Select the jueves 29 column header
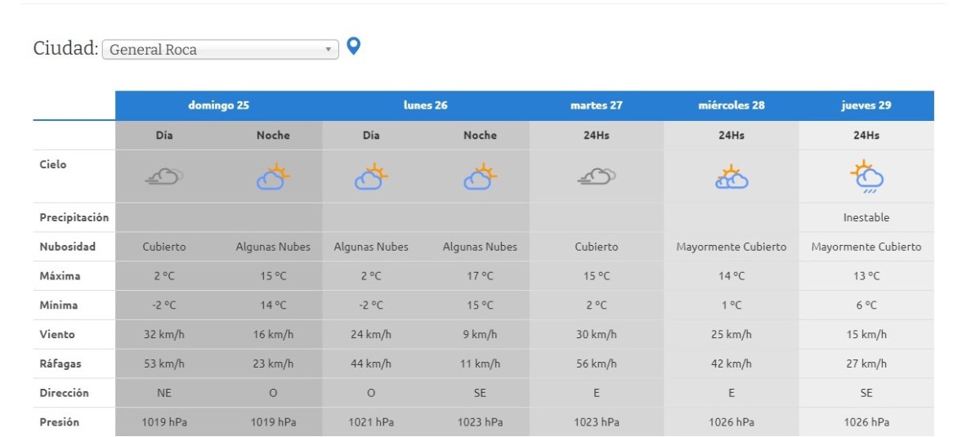The height and width of the screenshot is (437, 980). pos(866,105)
